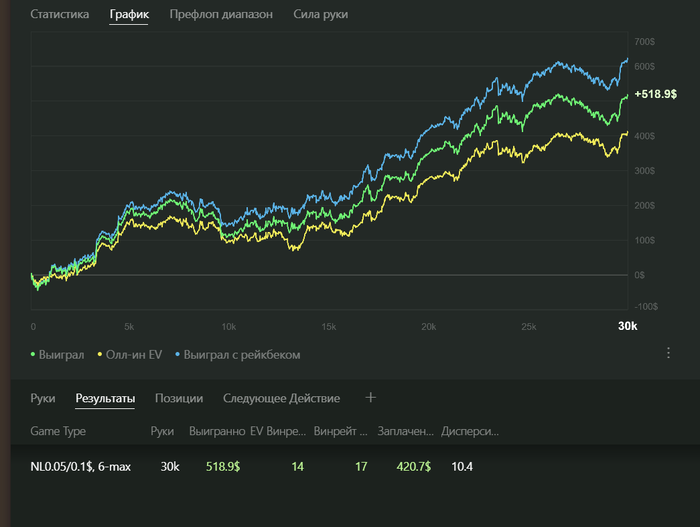Click the 600$ y-axis label

644,67
